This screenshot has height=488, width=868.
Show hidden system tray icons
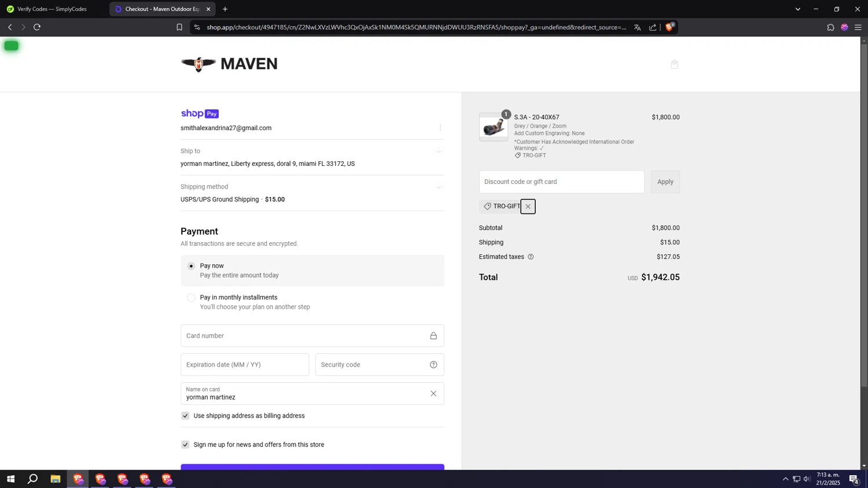(785, 479)
